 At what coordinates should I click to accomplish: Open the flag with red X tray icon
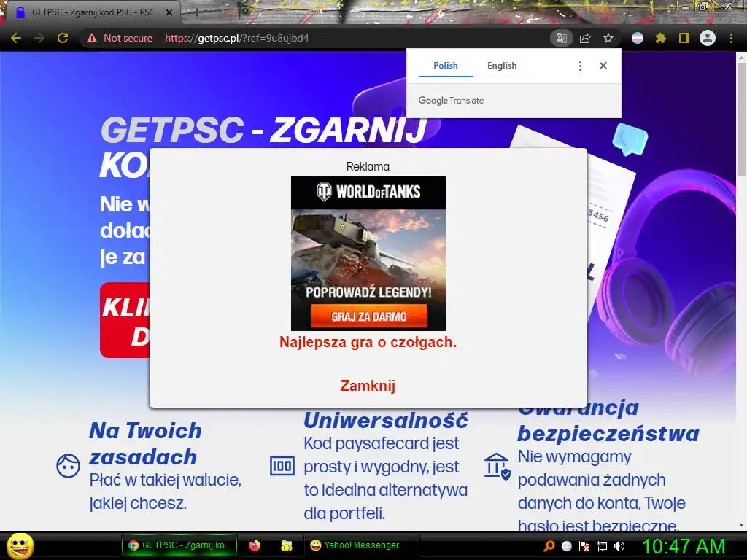point(584,546)
